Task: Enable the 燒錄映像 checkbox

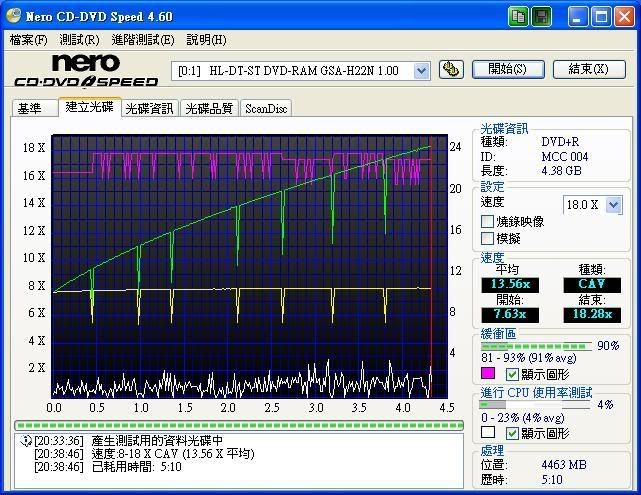Action: [487, 222]
